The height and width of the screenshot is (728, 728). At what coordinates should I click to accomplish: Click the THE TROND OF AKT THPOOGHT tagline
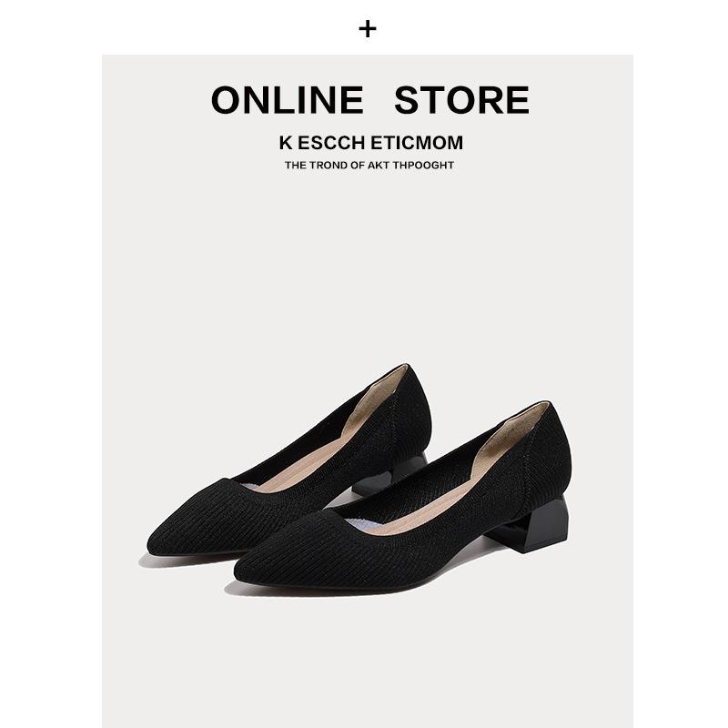[x=369, y=165]
